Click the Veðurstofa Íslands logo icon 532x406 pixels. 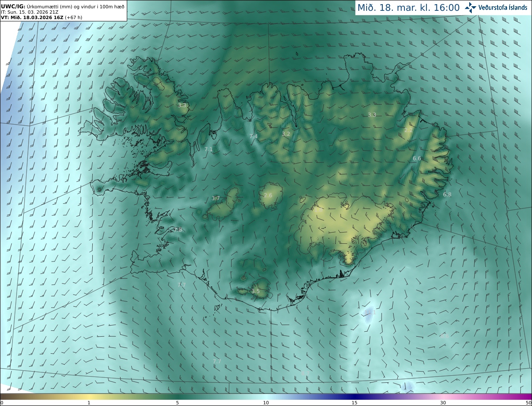tap(470, 7)
